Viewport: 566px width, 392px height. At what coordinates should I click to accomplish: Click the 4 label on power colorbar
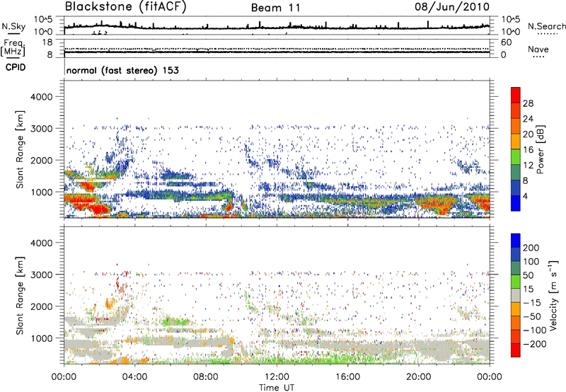pos(526,196)
